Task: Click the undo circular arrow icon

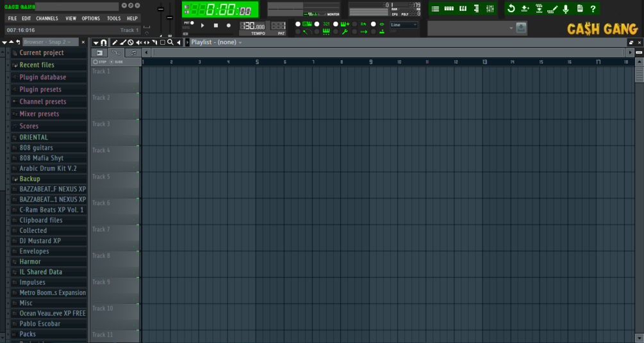Action: 511,8
